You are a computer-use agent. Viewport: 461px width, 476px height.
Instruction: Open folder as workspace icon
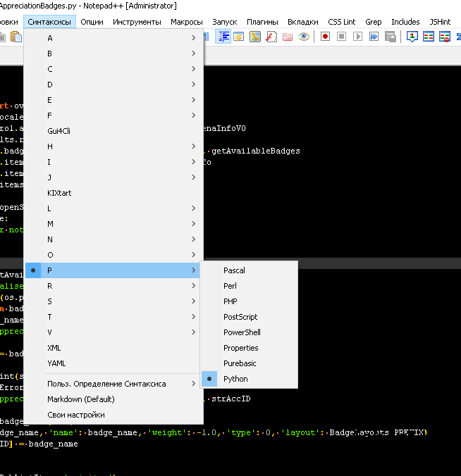click(x=287, y=37)
